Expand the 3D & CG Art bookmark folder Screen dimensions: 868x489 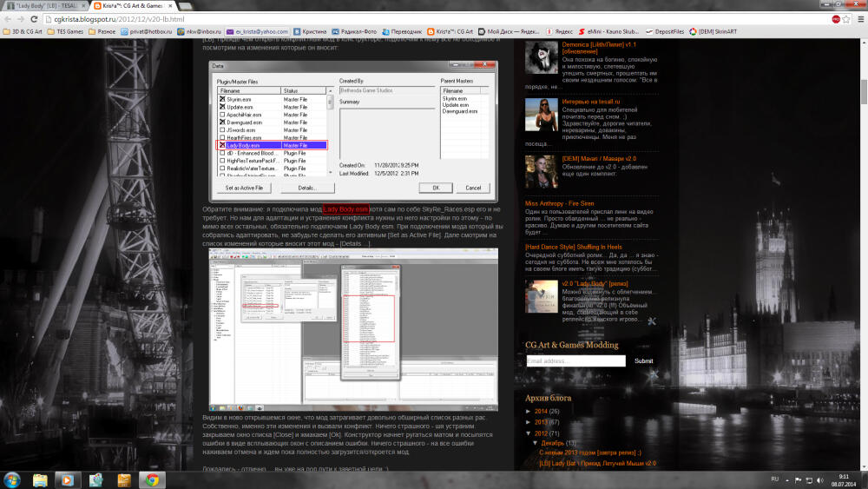coord(23,31)
